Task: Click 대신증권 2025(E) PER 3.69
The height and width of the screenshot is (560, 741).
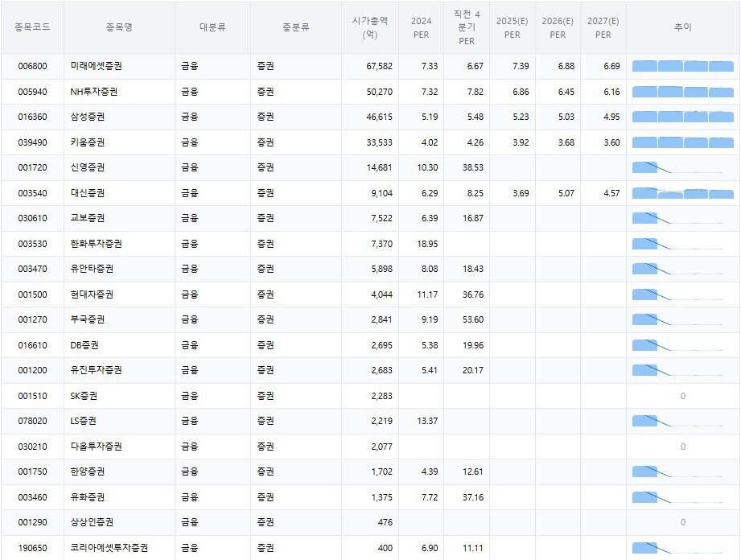Action: click(521, 193)
